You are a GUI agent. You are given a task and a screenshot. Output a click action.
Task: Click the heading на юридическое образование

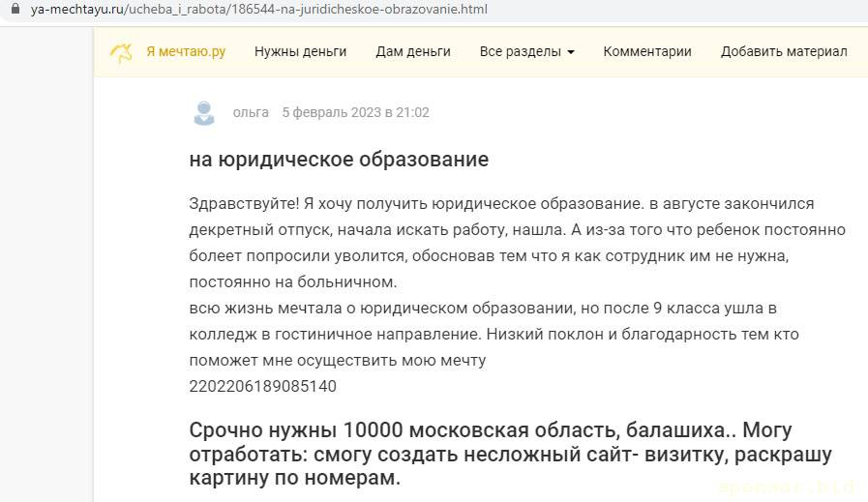click(x=339, y=160)
